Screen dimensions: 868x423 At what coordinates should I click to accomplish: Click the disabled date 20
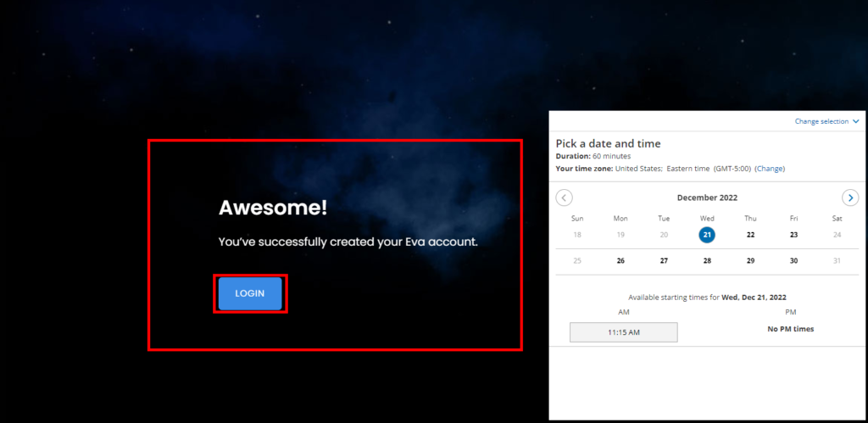point(664,235)
